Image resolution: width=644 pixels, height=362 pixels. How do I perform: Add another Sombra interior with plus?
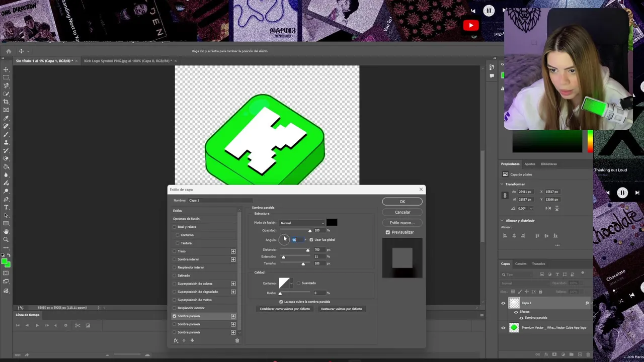click(x=233, y=259)
